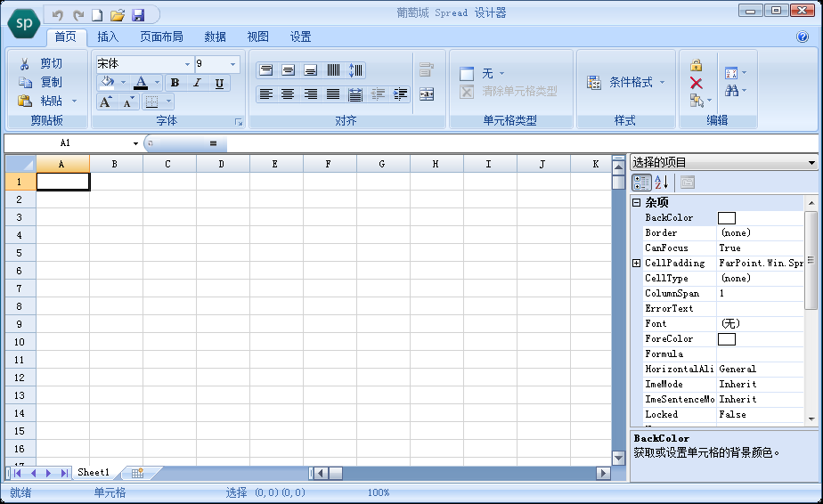Align cell content to bottom
This screenshot has width=823, height=504.
(311, 69)
